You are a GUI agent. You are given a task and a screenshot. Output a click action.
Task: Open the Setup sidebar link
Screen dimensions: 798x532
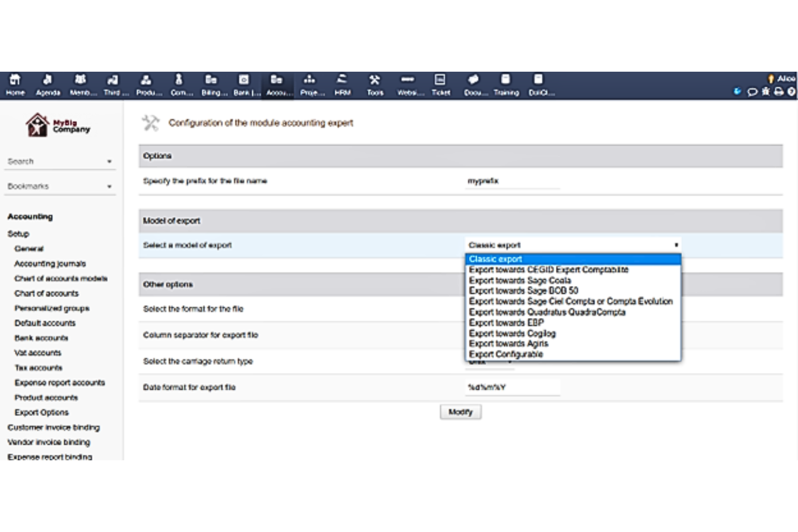(18, 233)
